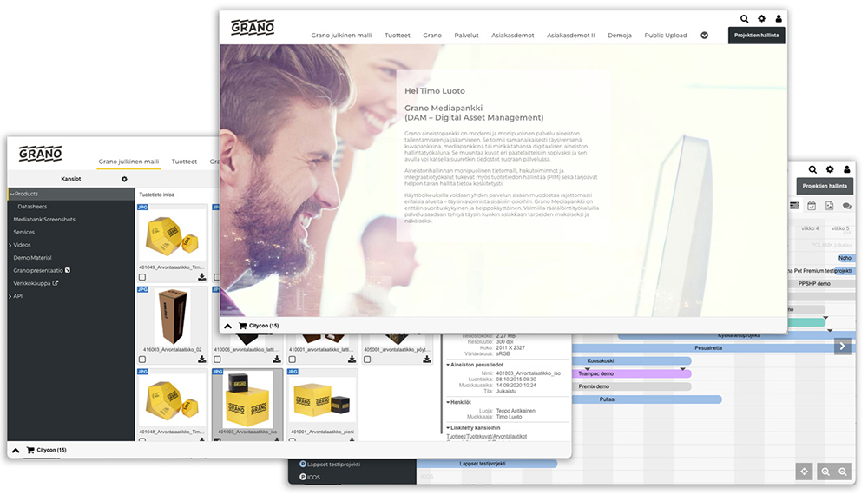This screenshot has width=868, height=495.
Task: Click Projektien hallinta in right window
Action: pyautogui.click(x=825, y=186)
